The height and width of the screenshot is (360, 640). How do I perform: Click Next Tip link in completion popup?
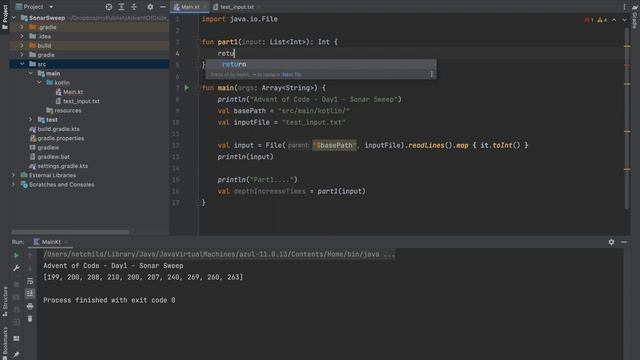(x=292, y=75)
